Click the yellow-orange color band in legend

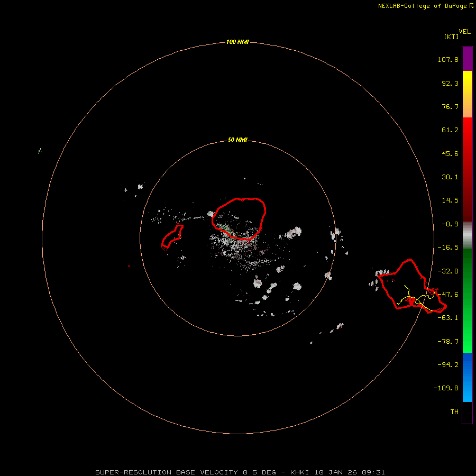tap(467, 94)
